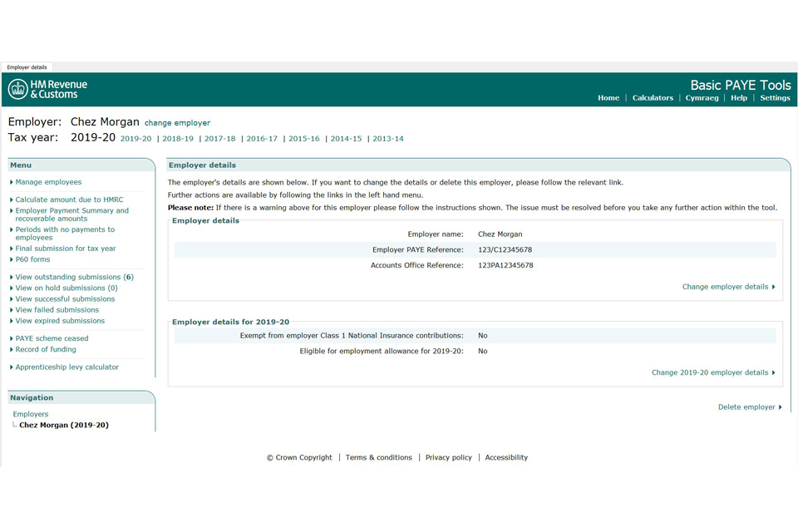This screenshot has height=532, width=798.
Task: View outstanding submissions (6)
Action: coord(74,277)
